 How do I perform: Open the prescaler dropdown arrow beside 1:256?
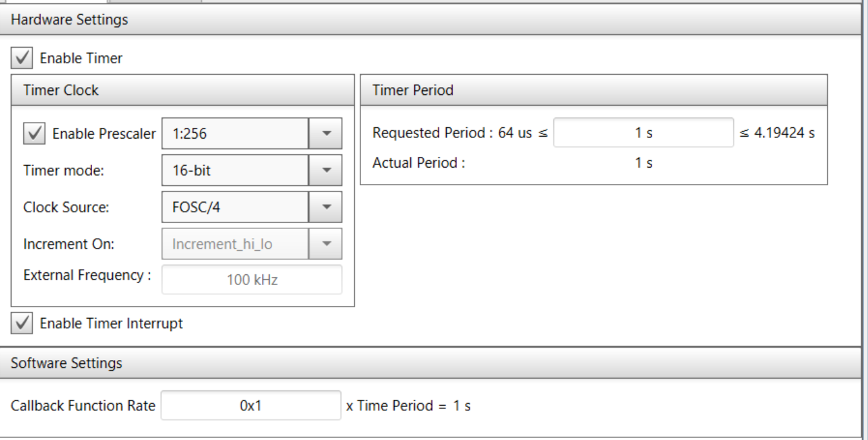click(x=326, y=134)
